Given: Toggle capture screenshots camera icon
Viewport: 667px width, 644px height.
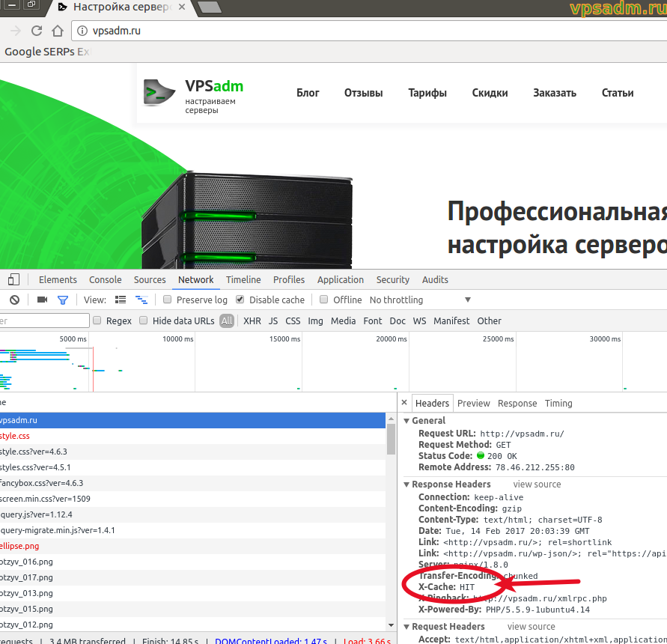Looking at the screenshot, I should 42,300.
